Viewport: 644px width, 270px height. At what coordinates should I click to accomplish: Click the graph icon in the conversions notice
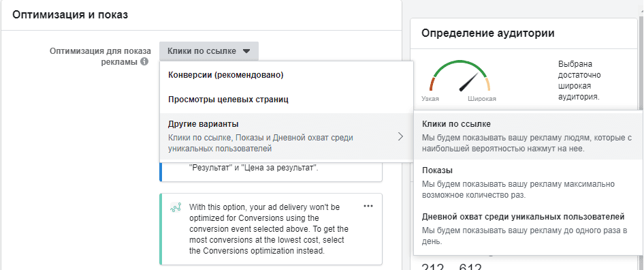[176, 207]
